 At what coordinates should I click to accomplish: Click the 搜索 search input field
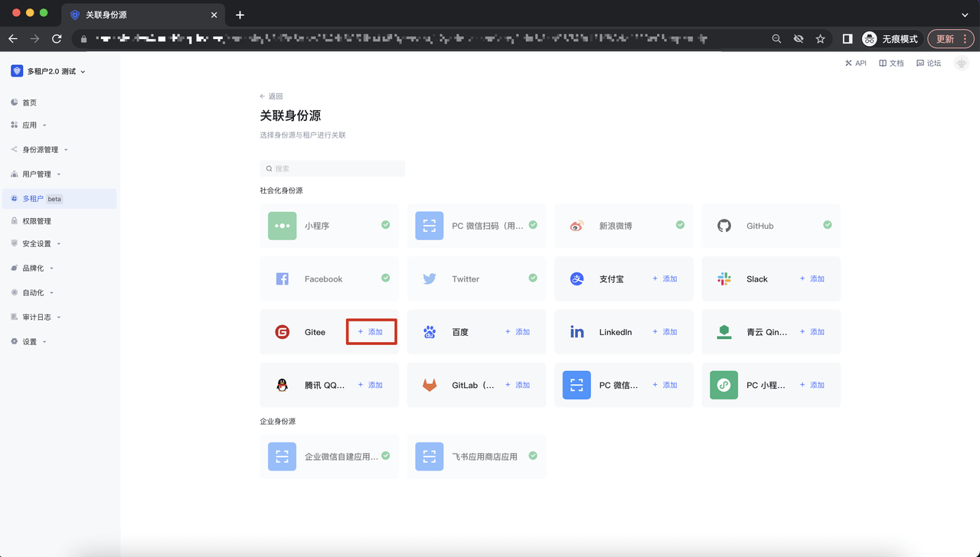332,168
